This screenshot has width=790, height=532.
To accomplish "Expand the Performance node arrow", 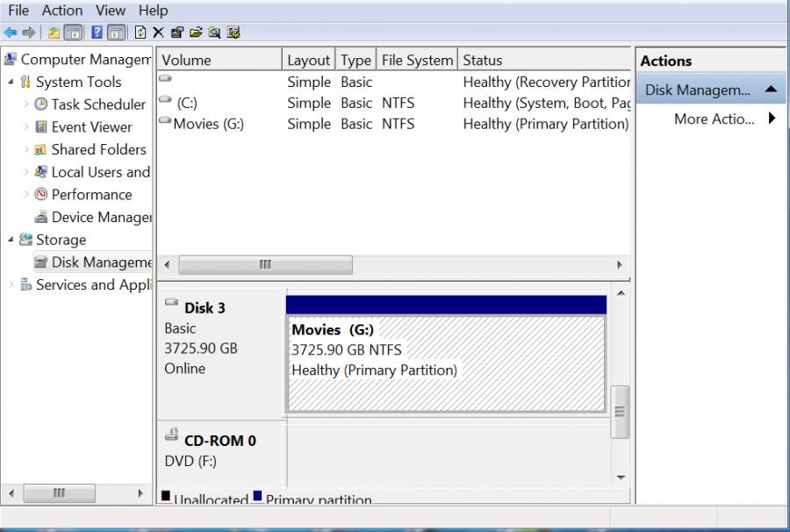I will click(x=26, y=195).
